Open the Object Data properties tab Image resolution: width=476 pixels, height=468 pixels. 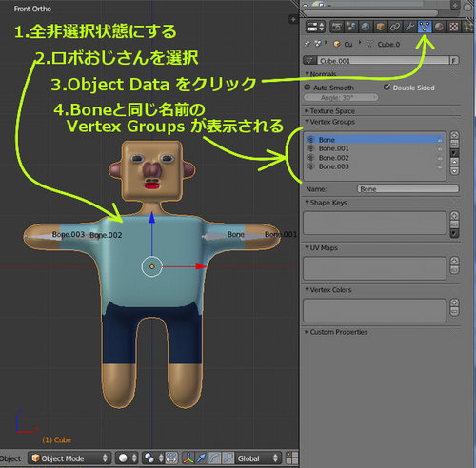(425, 27)
